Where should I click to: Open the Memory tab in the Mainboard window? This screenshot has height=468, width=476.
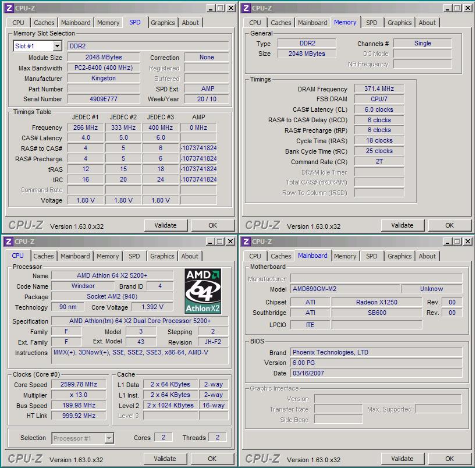[345, 256]
